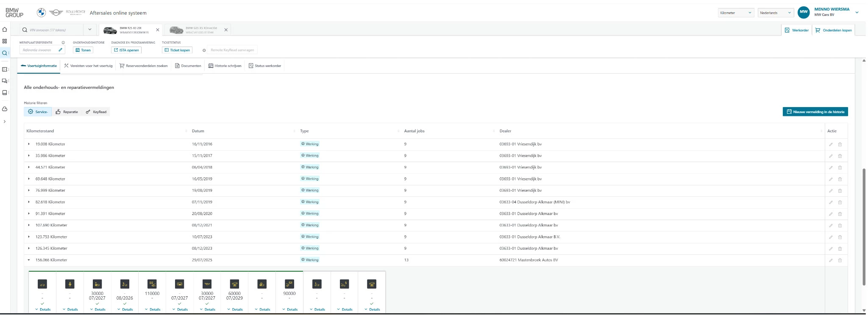Click the pencil icon in reference field
868x317 pixels.
click(61, 50)
